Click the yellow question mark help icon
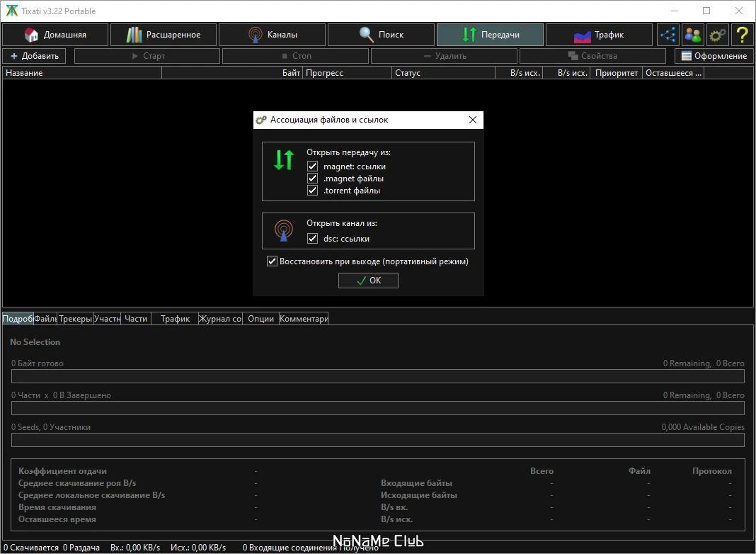 [742, 35]
